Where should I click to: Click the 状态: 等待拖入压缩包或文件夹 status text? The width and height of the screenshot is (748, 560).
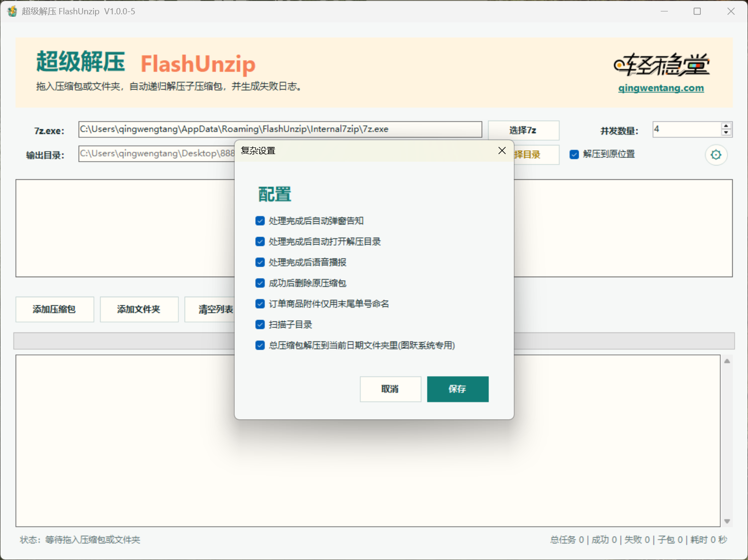[80, 539]
